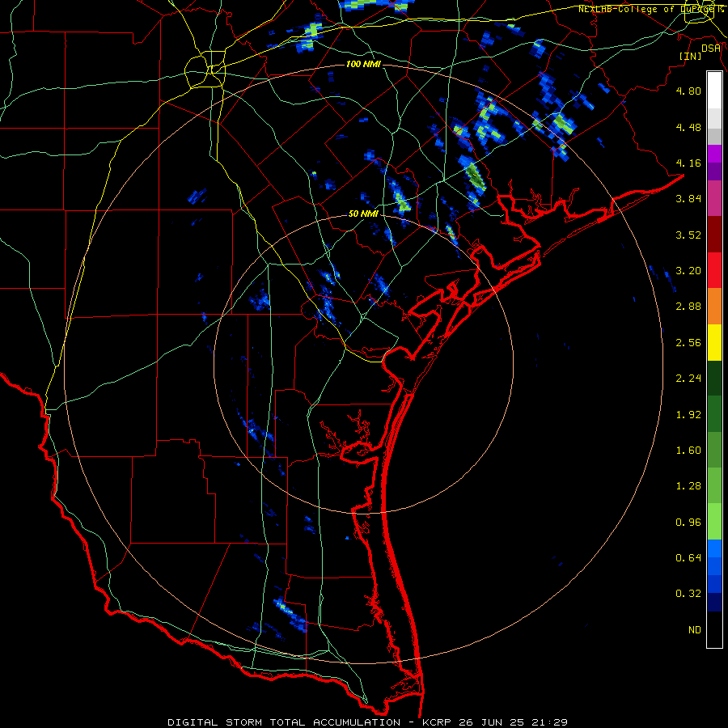The width and height of the screenshot is (728, 728).
Task: Click the 1.28 legend value
Action: (688, 486)
